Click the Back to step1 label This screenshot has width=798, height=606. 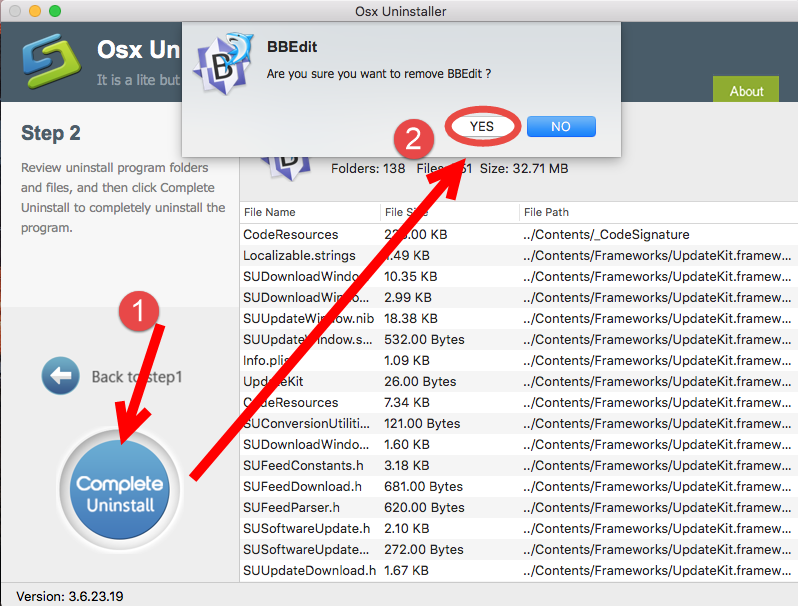(137, 377)
